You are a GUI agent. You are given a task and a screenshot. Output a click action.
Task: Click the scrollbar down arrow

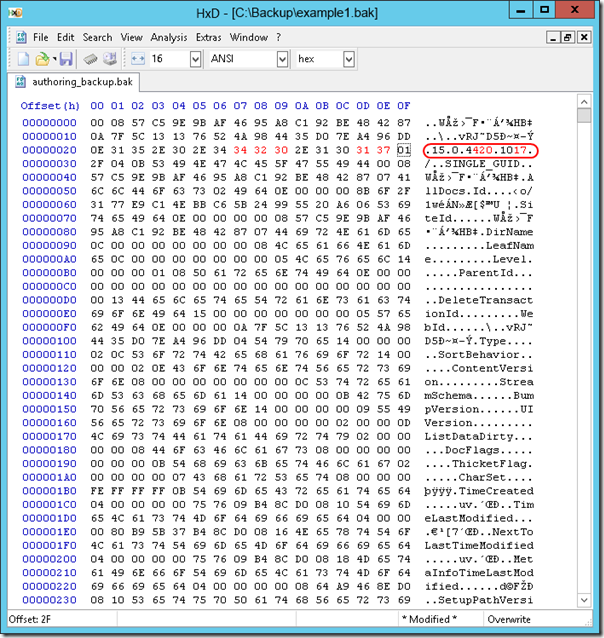pyautogui.click(x=584, y=600)
